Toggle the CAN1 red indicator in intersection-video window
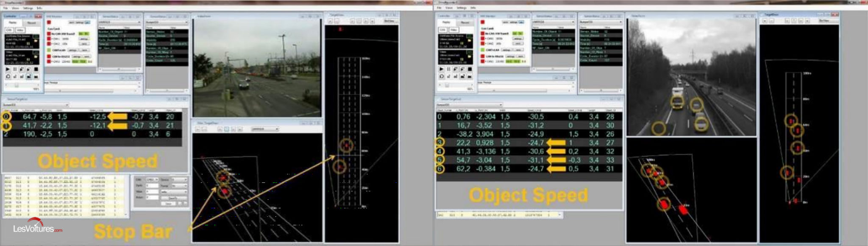 coord(49,39)
